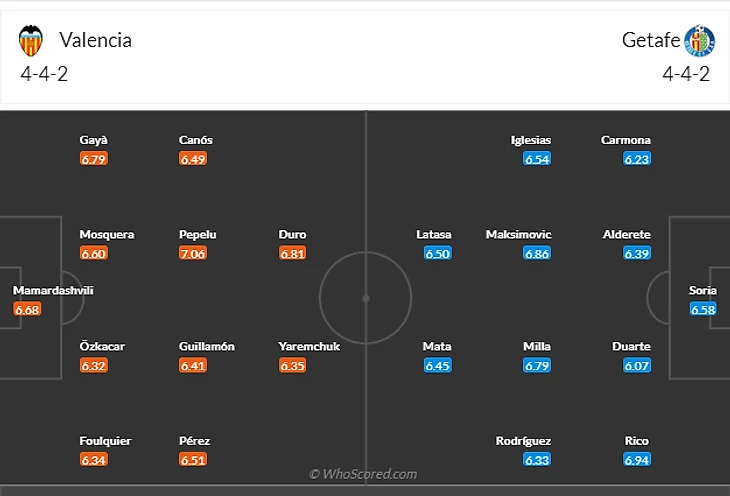Select Pepelu's 7.06 rating badge
This screenshot has height=496, width=730.
(193, 254)
